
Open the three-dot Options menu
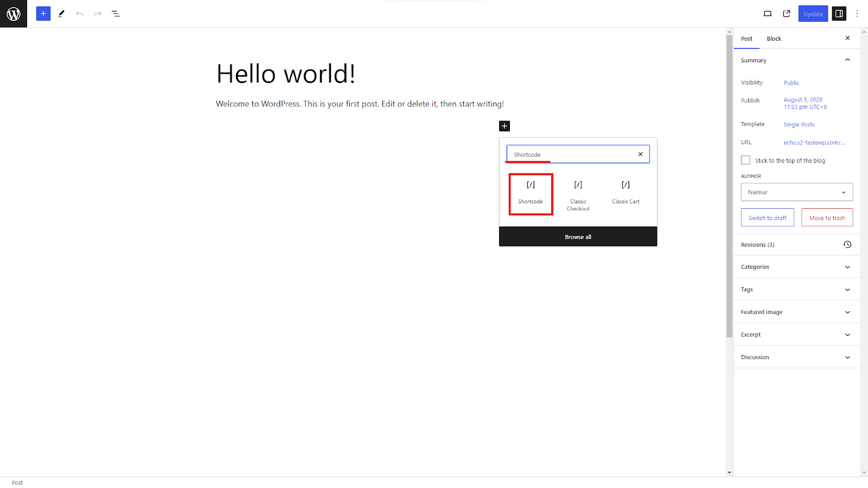857,14
